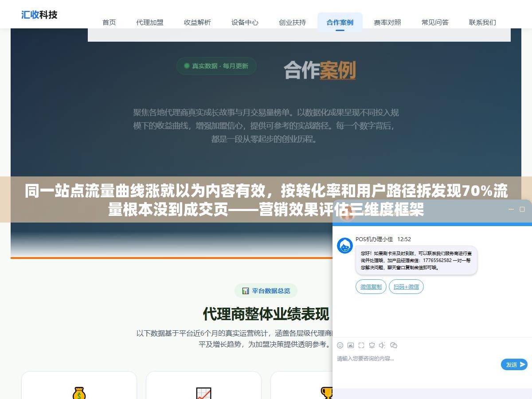The height and width of the screenshot is (399, 532).
Task: Click the money bag card icon
Action: click(79, 393)
